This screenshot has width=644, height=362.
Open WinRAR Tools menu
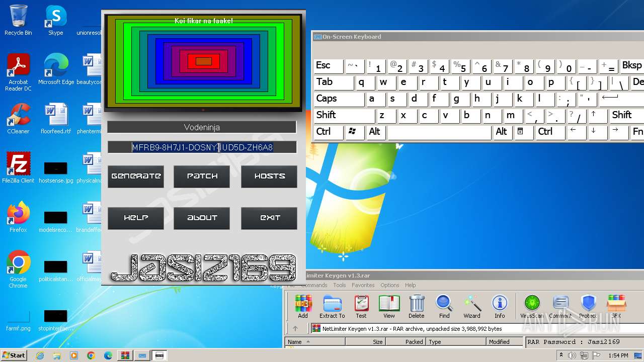coord(340,285)
